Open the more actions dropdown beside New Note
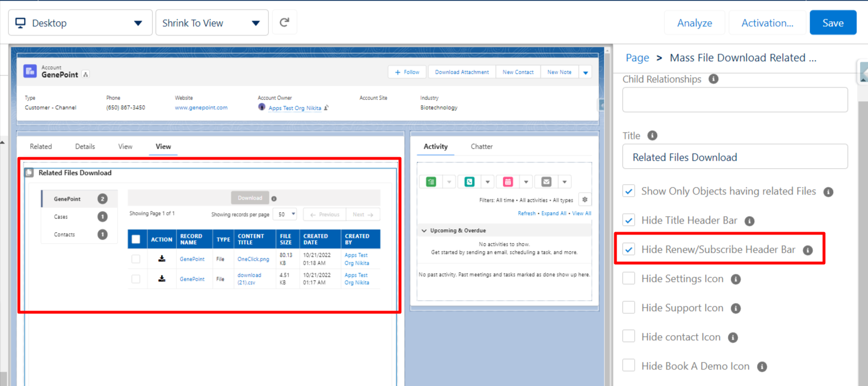 click(585, 72)
